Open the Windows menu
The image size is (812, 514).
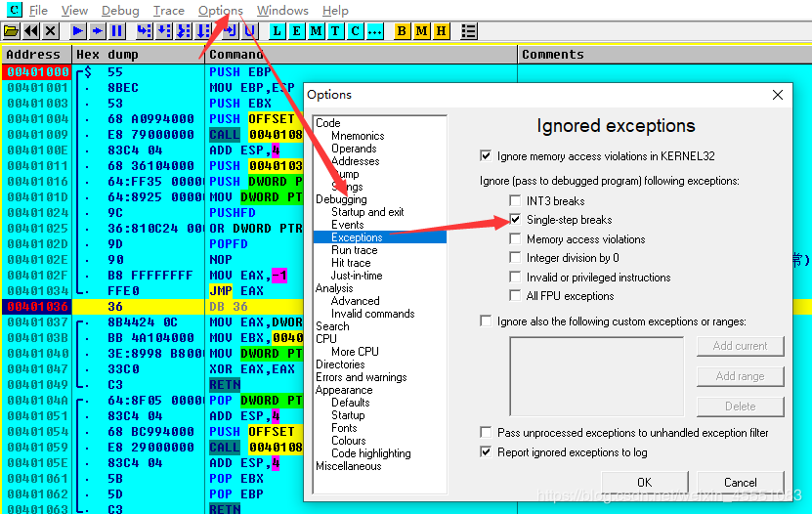click(x=282, y=11)
